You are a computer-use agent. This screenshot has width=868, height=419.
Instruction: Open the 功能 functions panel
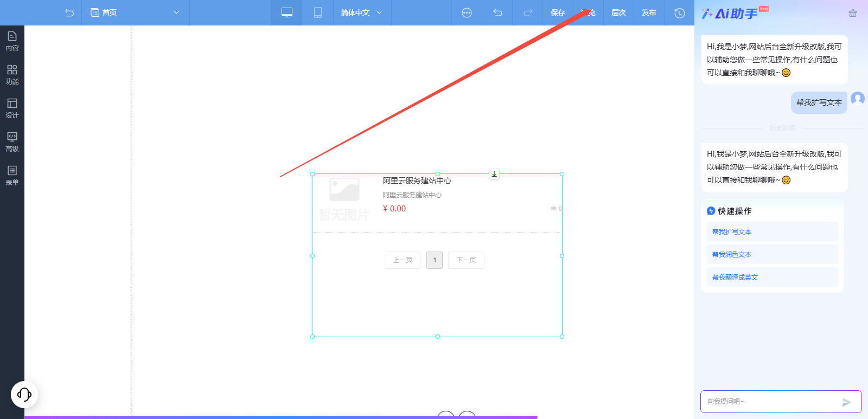point(12,75)
